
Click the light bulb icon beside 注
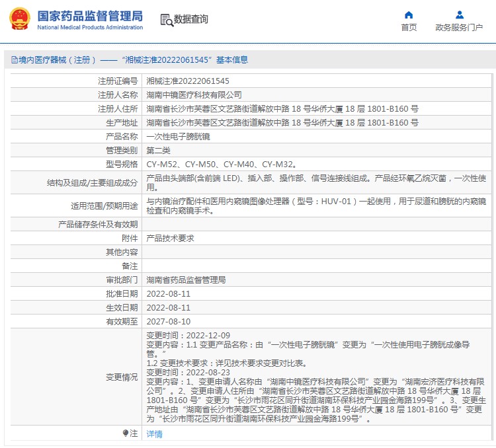tap(126, 433)
